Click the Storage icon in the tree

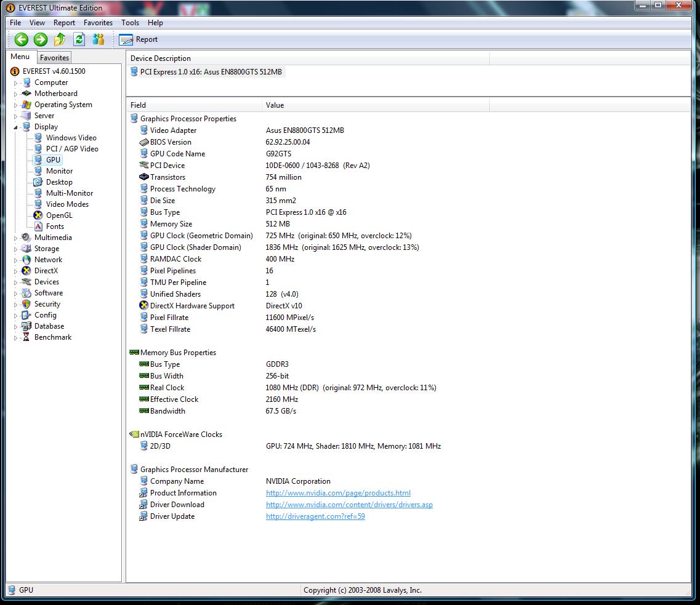(x=27, y=249)
